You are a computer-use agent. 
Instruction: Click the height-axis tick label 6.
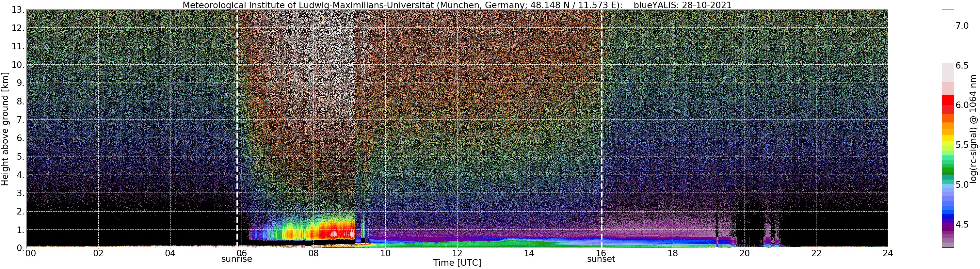(x=21, y=138)
